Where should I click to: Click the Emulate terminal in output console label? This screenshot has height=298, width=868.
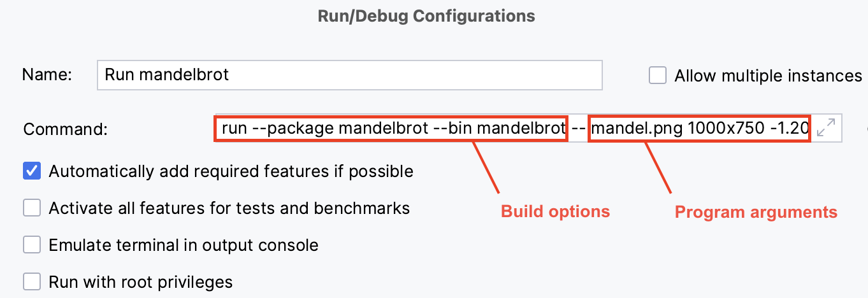coord(184,245)
